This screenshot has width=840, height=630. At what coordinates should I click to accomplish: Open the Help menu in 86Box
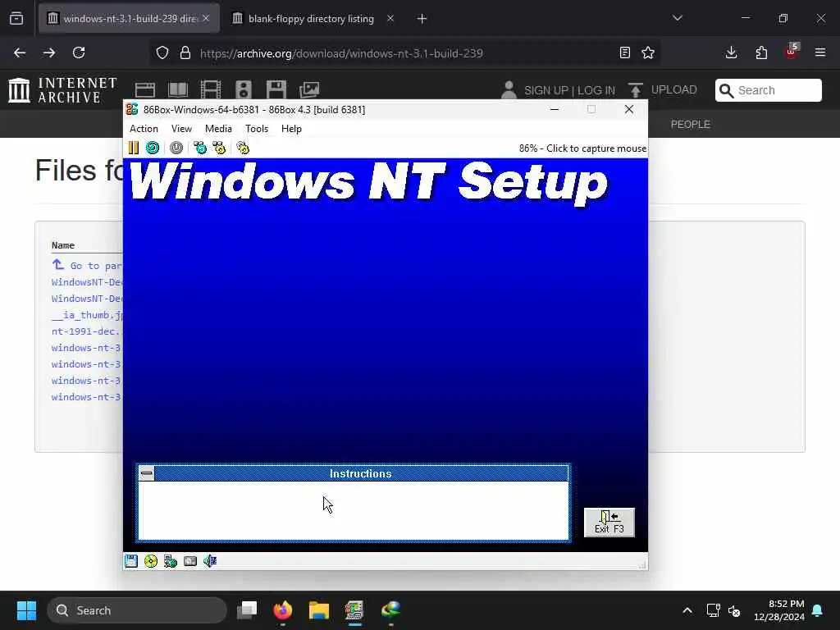(291, 129)
